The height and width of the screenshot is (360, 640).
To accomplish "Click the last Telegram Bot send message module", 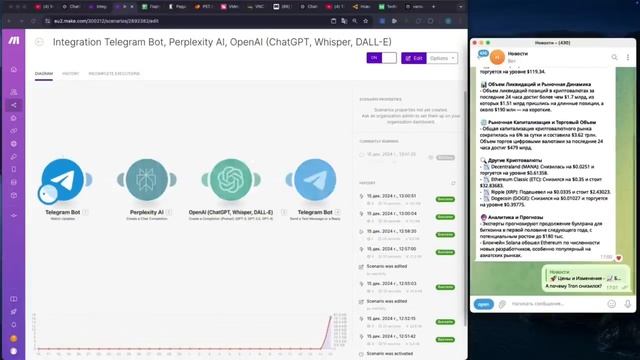I will coord(315,180).
